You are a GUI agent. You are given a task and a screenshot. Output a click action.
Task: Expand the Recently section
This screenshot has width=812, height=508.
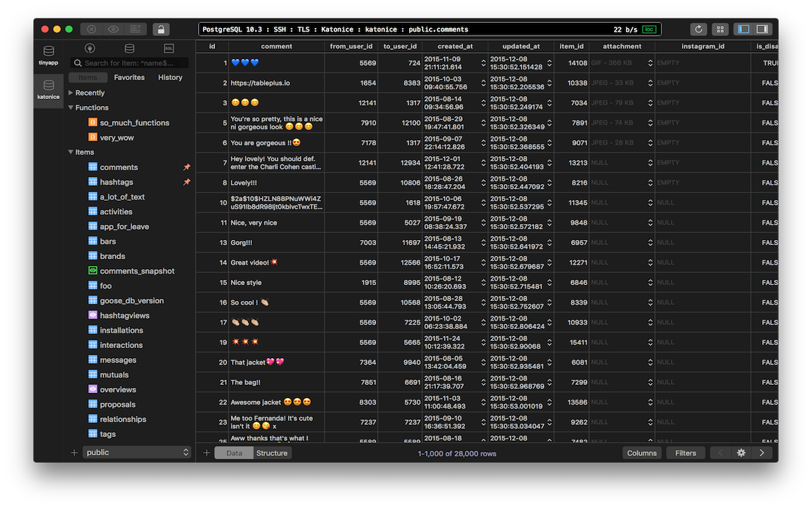(x=71, y=93)
